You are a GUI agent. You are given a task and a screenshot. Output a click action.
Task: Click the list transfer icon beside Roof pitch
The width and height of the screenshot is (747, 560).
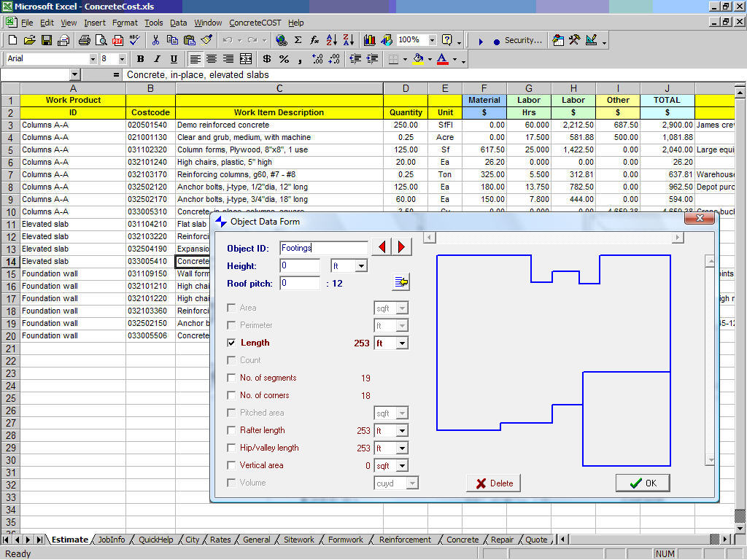[x=401, y=283]
